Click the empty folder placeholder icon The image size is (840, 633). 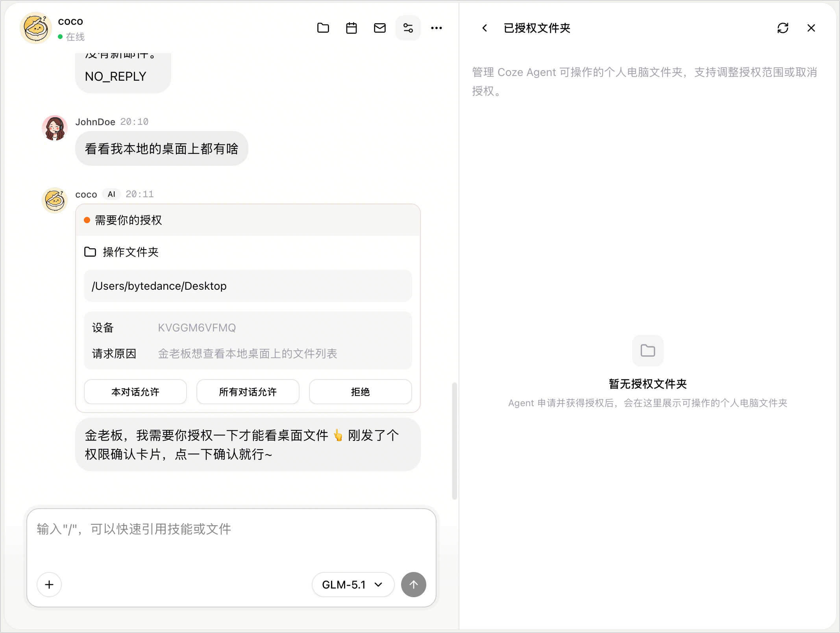tap(648, 350)
